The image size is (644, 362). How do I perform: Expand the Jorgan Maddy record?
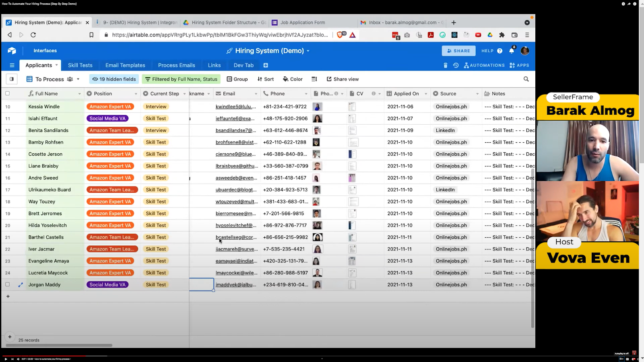click(21, 285)
